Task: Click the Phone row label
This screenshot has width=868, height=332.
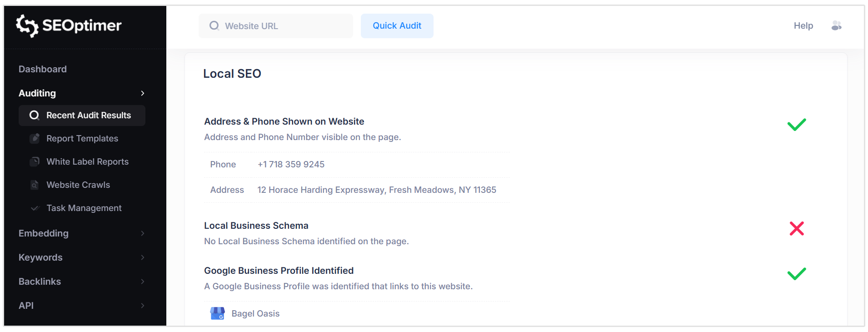Action: tap(223, 164)
